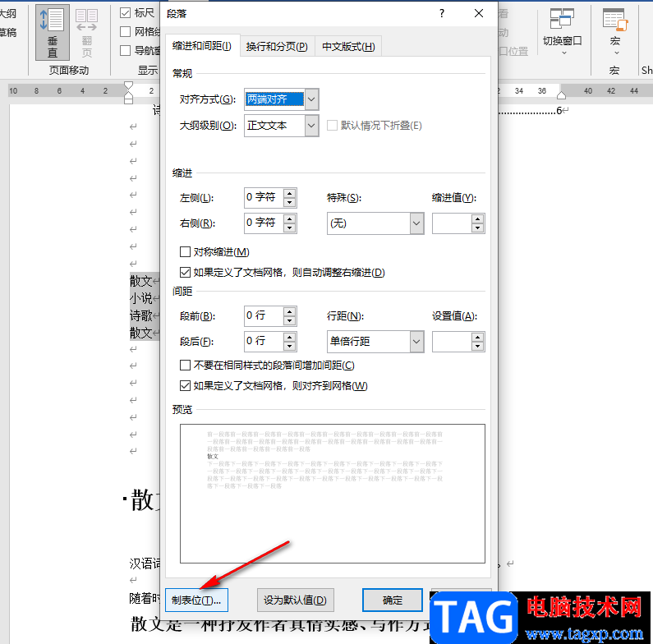Decrease indent value (缩进值) spinner down
This screenshot has width=653, height=644.
pyautogui.click(x=478, y=228)
